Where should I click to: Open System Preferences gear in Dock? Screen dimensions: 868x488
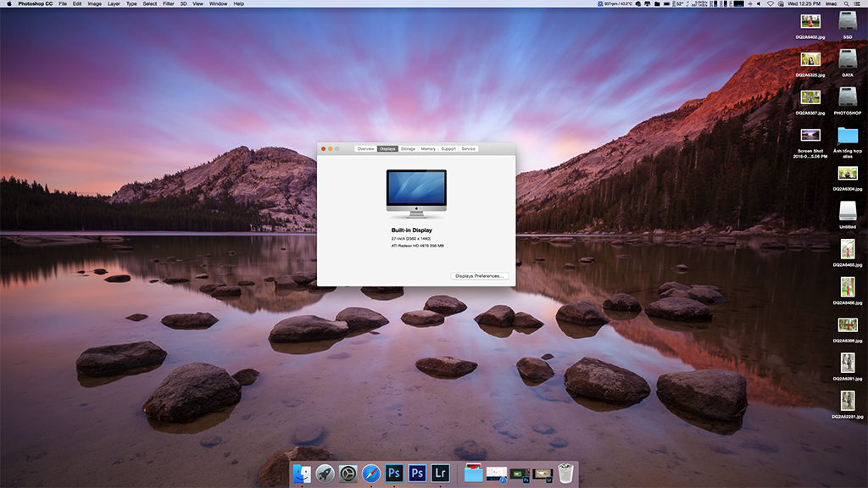pos(348,474)
